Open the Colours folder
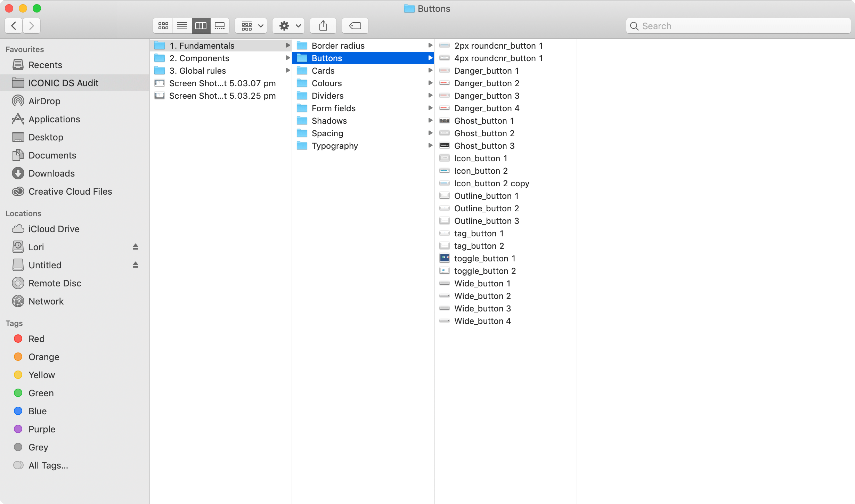This screenshot has height=504, width=855. [x=363, y=83]
